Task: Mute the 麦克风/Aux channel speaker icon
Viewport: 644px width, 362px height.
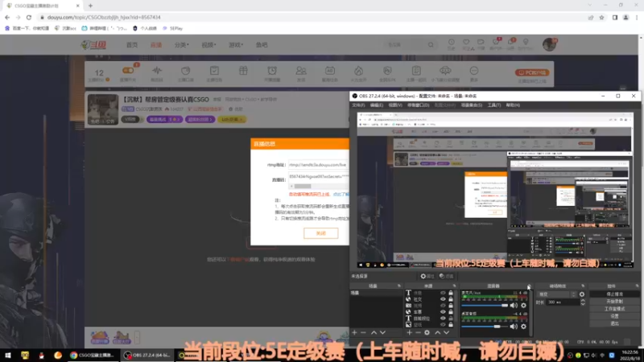Action: tap(514, 306)
